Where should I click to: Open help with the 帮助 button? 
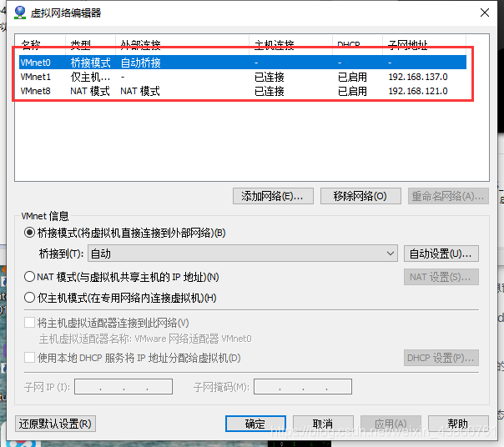[458, 424]
